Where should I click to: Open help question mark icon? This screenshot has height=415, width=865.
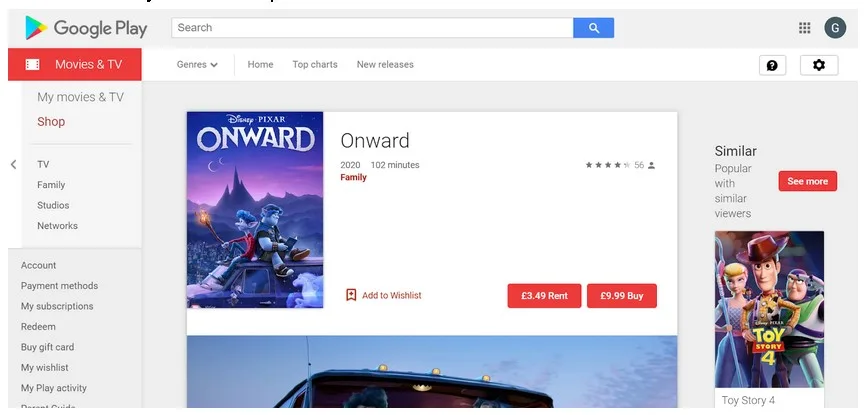pyautogui.click(x=772, y=65)
